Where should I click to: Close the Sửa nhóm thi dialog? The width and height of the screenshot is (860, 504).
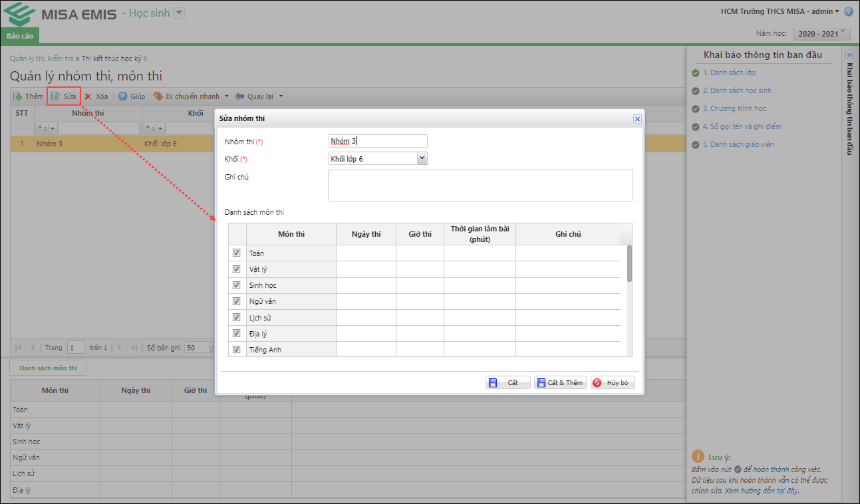pos(637,119)
